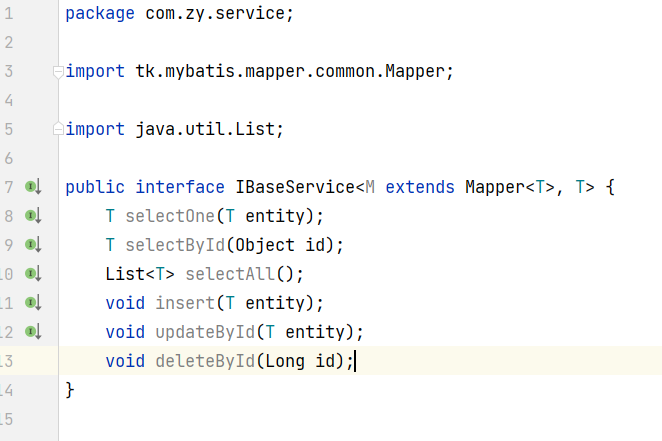Click the updateById method name
Screen dimensions: 662x441
(x=205, y=332)
